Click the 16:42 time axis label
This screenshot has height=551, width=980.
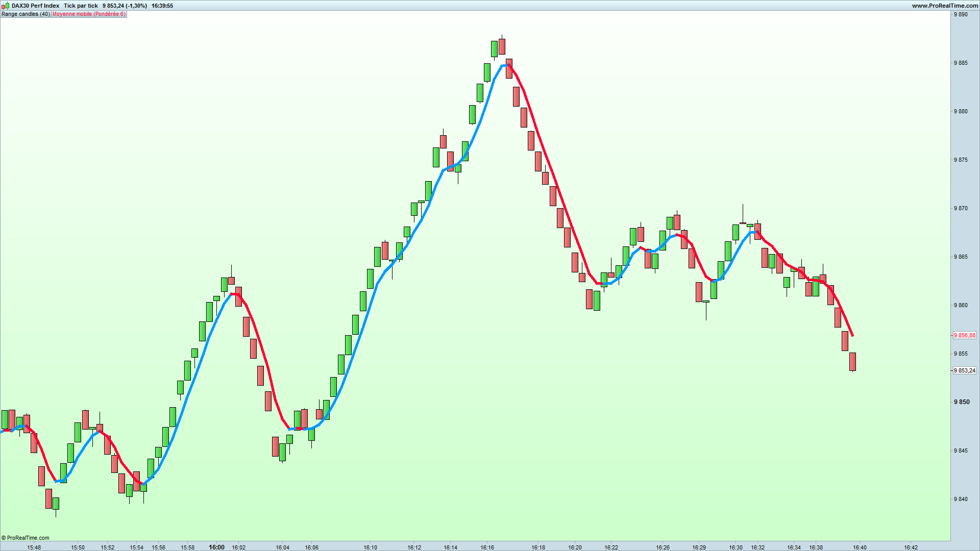point(910,547)
